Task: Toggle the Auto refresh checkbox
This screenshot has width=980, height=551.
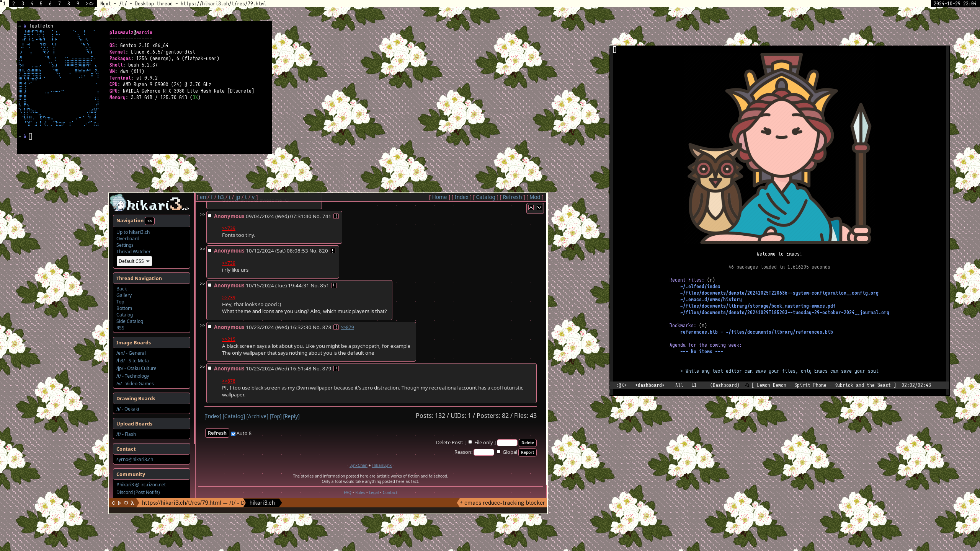Action: [233, 434]
